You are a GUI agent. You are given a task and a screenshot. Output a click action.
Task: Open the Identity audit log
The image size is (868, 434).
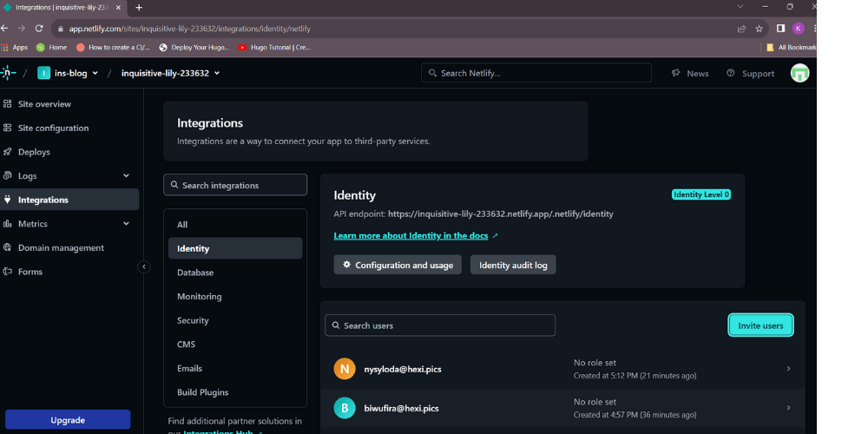pos(513,265)
